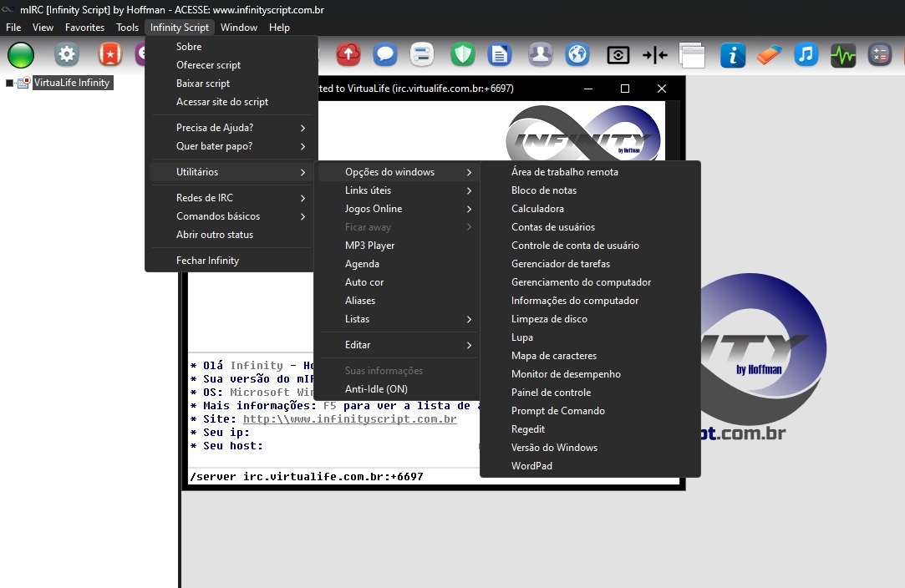Open the infinityscript.com.br site link
Screen dimensions: 905x588
(x=349, y=419)
